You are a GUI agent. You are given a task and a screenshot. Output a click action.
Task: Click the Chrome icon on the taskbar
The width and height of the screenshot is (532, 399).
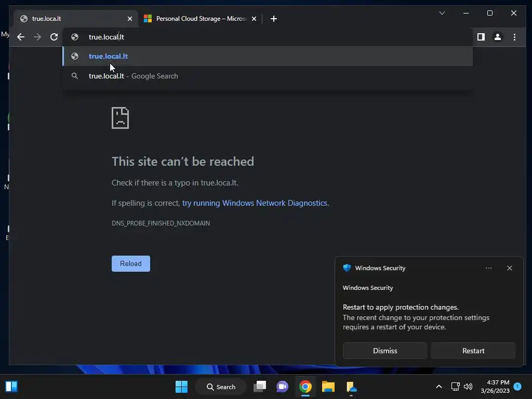pos(305,387)
